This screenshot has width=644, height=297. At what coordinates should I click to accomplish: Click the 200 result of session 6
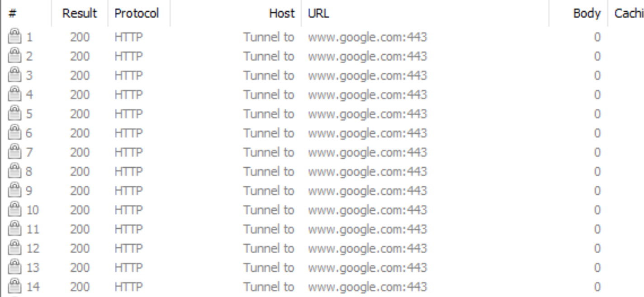(x=80, y=133)
